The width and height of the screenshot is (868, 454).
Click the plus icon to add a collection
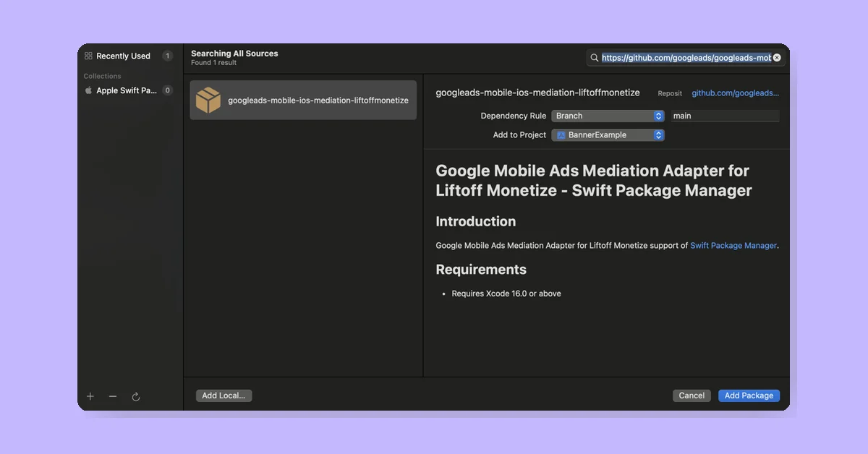(90, 396)
